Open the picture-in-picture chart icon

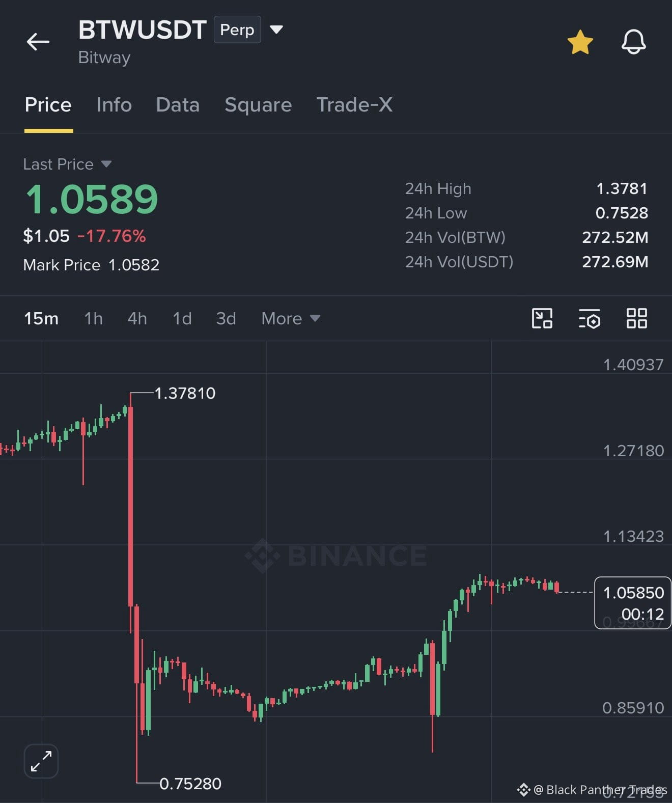(x=542, y=318)
